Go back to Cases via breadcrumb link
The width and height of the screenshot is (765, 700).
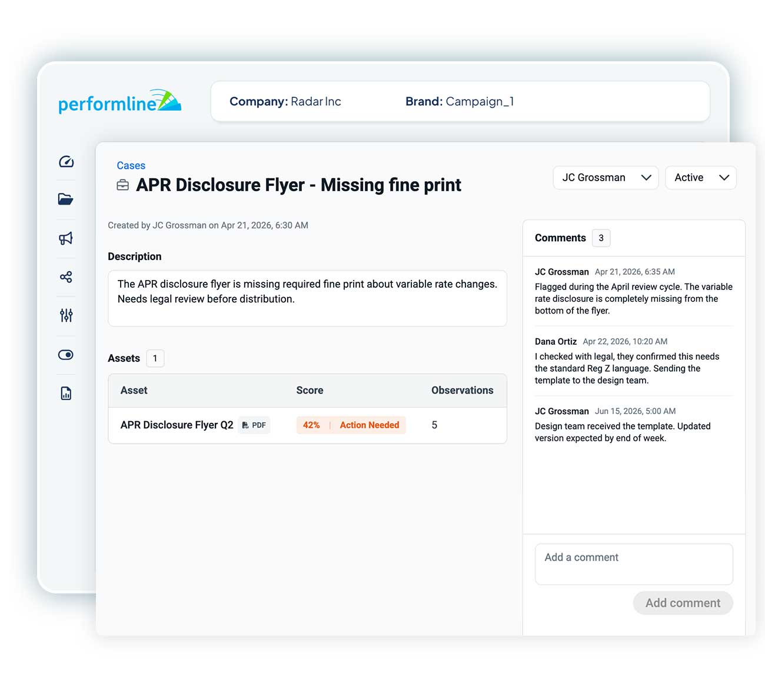(131, 166)
